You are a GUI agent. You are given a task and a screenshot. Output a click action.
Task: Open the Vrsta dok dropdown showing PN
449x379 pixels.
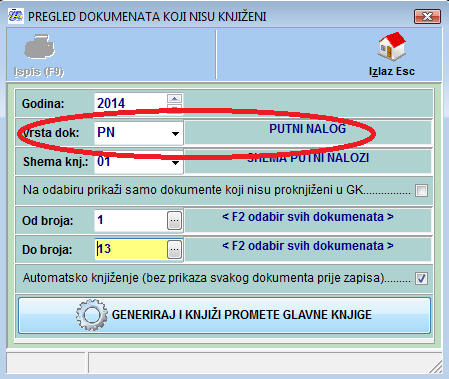[x=175, y=133]
